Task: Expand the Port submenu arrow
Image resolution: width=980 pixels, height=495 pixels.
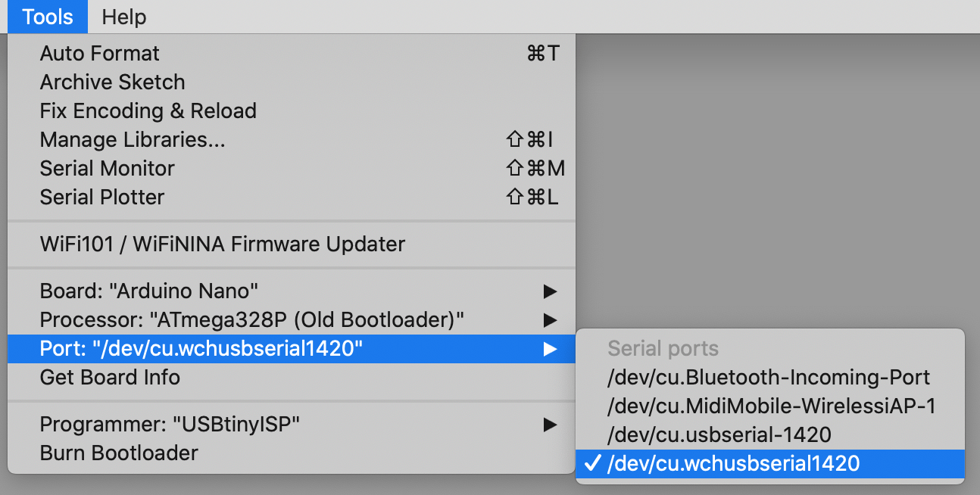Action: click(x=551, y=349)
